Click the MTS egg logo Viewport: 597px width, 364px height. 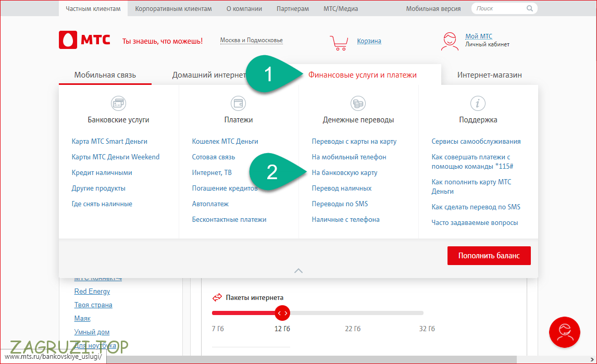pos(68,40)
